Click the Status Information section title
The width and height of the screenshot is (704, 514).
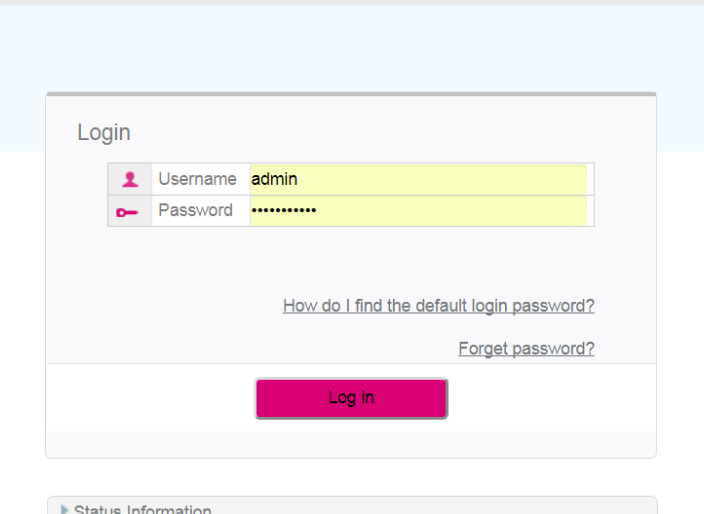coord(142,509)
